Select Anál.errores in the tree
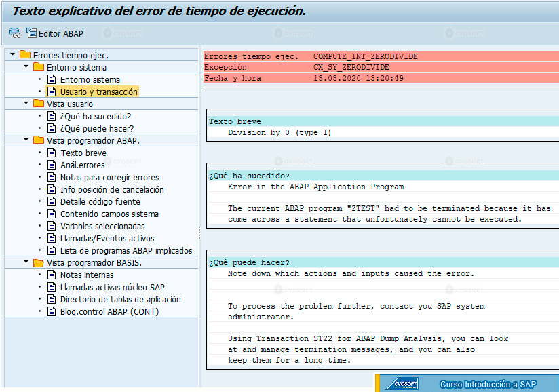The image size is (559, 392). click(x=82, y=165)
